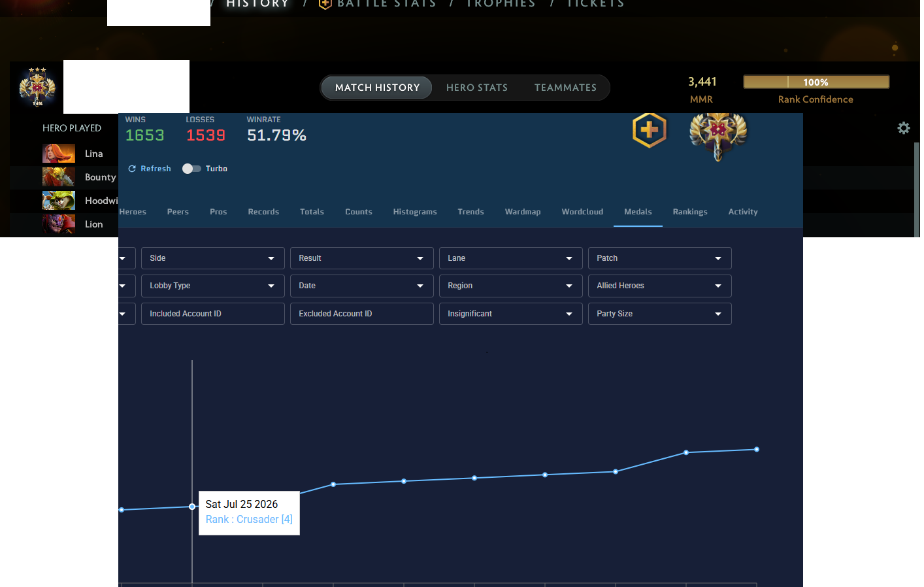Open the Tickets navigation item

(595, 4)
